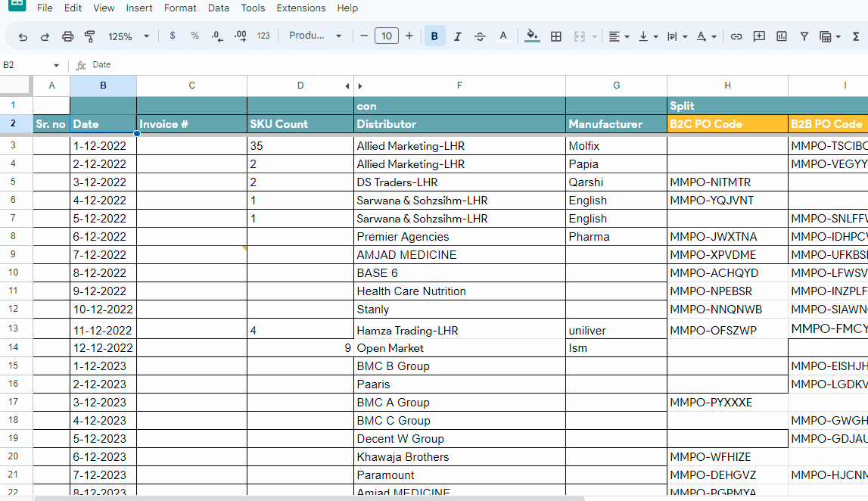Open the Functions sigma icon
Viewport: 868px width, 501px height.
coord(856,36)
